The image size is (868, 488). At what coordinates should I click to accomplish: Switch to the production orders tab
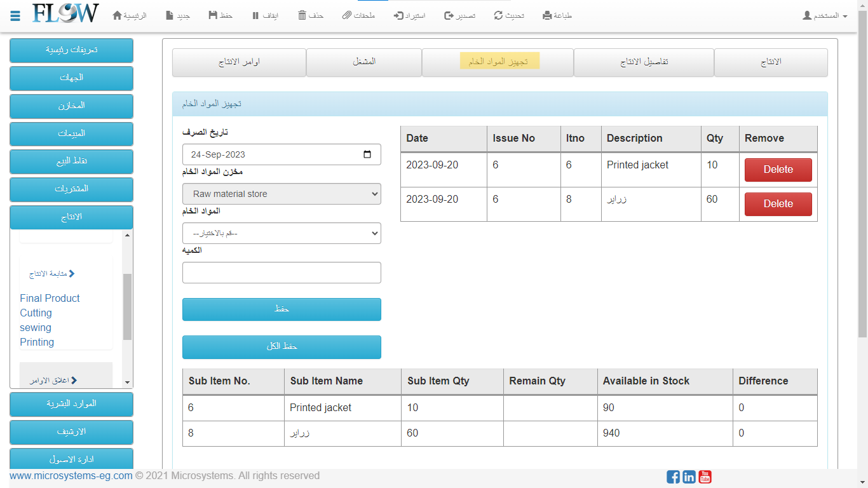click(x=239, y=62)
